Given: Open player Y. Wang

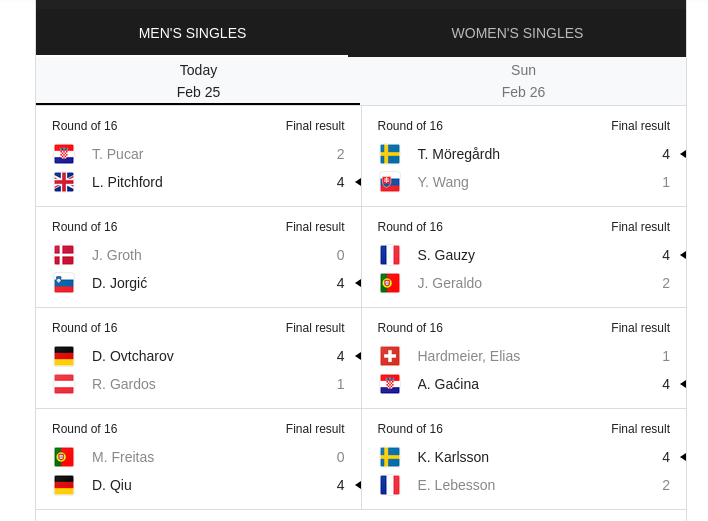Looking at the screenshot, I should coord(443,182).
